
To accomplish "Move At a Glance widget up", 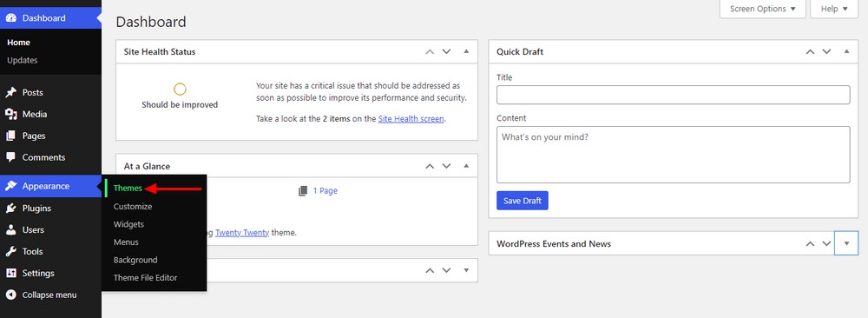I will tap(430, 166).
